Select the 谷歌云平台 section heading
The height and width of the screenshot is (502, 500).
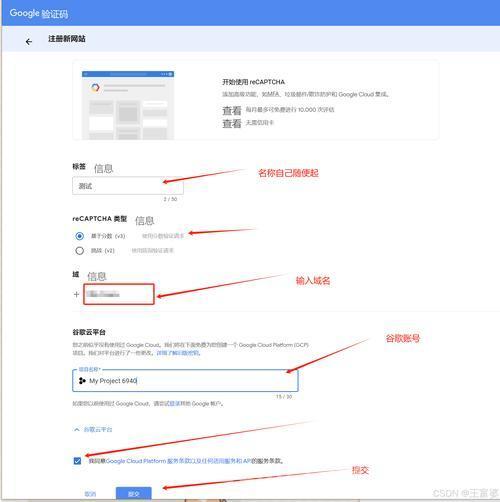[89, 332]
